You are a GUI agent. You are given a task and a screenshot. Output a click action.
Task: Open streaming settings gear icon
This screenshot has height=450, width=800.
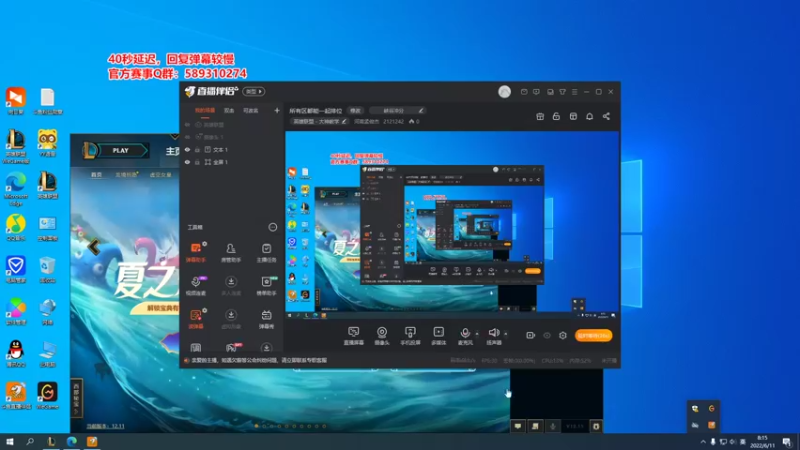(x=563, y=335)
